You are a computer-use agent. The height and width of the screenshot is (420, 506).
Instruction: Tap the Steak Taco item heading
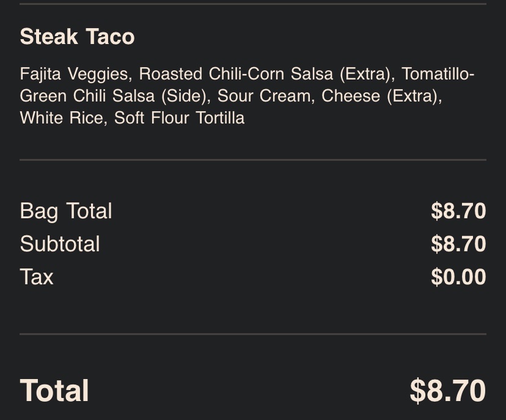click(77, 37)
